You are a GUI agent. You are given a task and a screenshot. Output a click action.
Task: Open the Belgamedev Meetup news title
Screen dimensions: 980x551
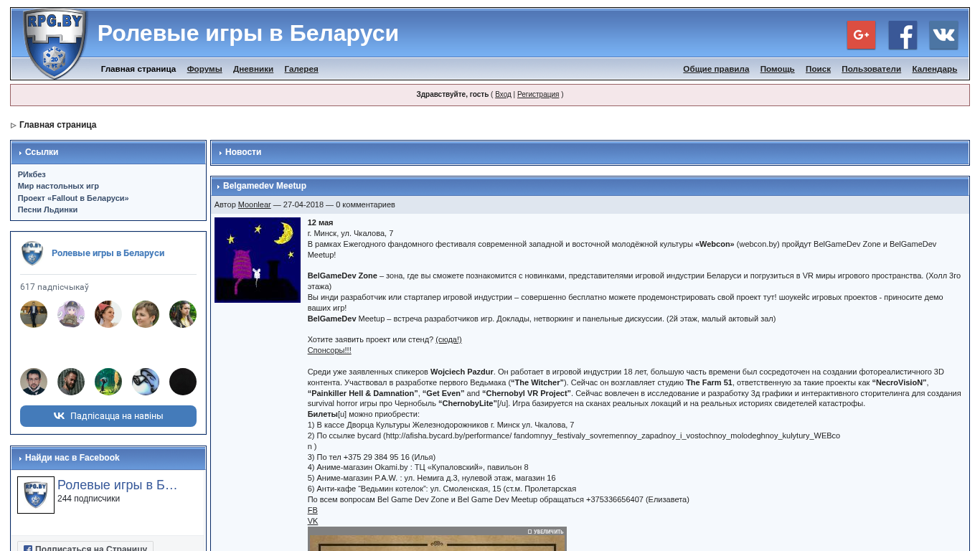tap(265, 186)
